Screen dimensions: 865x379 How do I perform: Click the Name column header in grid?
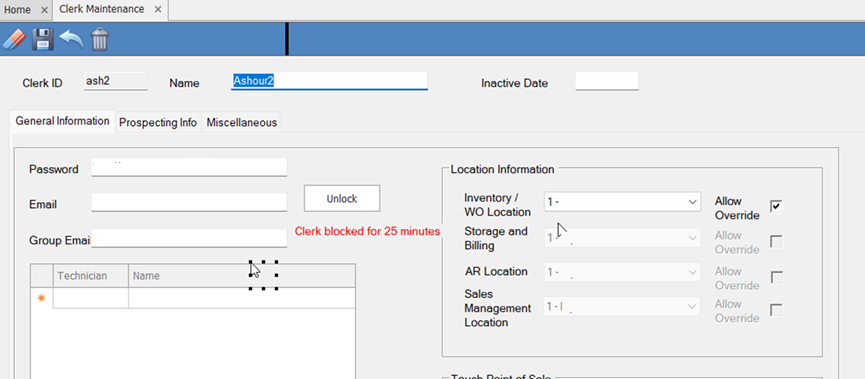[x=242, y=276]
